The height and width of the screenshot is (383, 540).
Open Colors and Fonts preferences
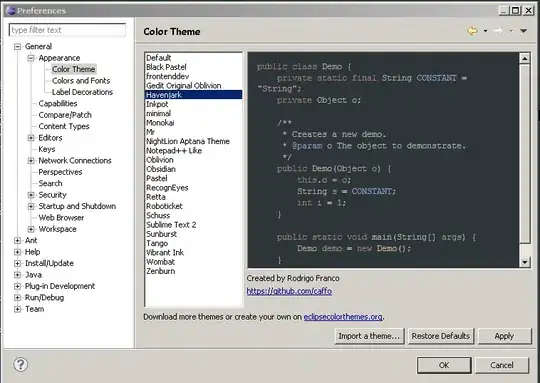tap(81, 81)
